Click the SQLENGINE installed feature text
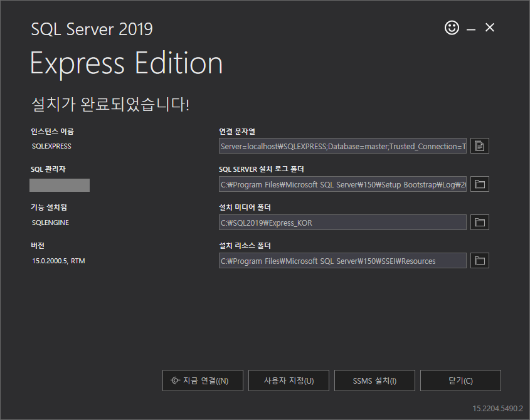 [50, 223]
